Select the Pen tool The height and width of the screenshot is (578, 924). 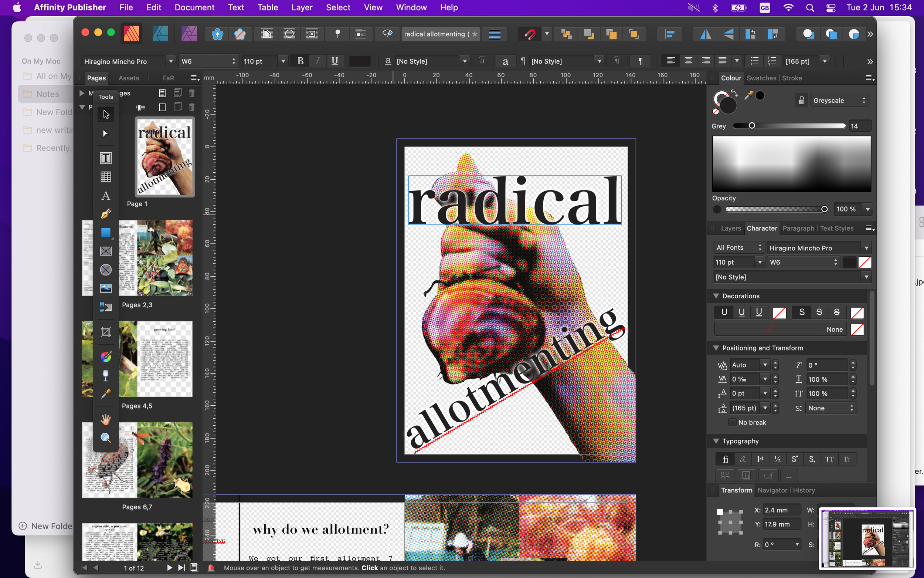(106, 214)
